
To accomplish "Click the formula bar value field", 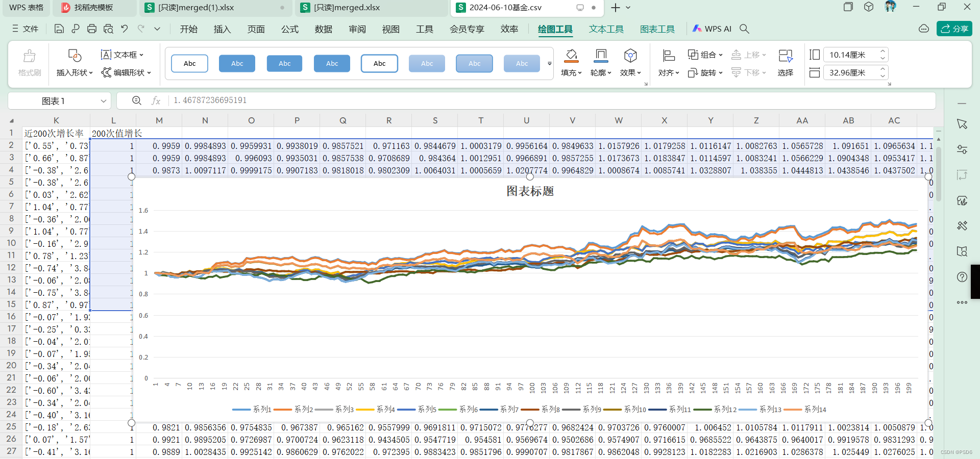I will click(x=551, y=100).
